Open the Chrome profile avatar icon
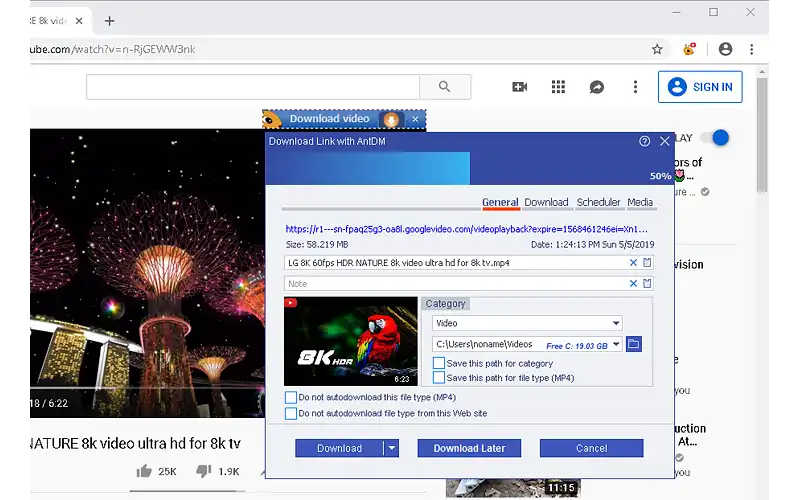The height and width of the screenshot is (500, 800). click(725, 49)
